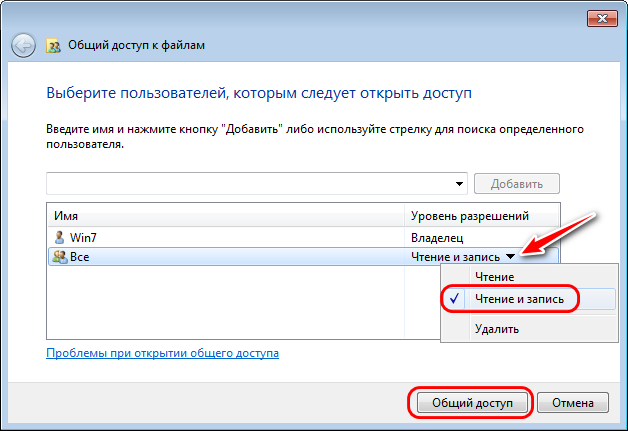
Task: Open the user name combo box arrow
Action: point(459,184)
